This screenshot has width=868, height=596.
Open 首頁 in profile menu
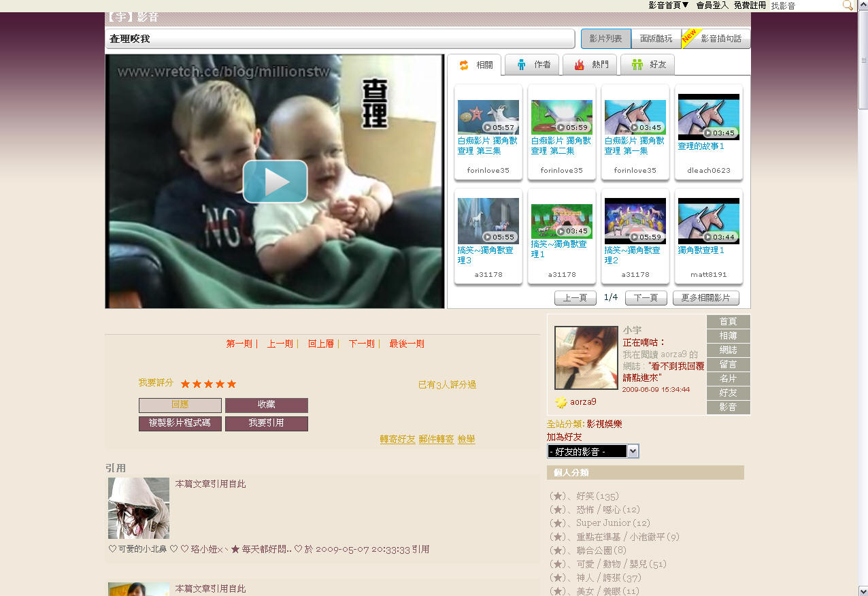tap(729, 322)
